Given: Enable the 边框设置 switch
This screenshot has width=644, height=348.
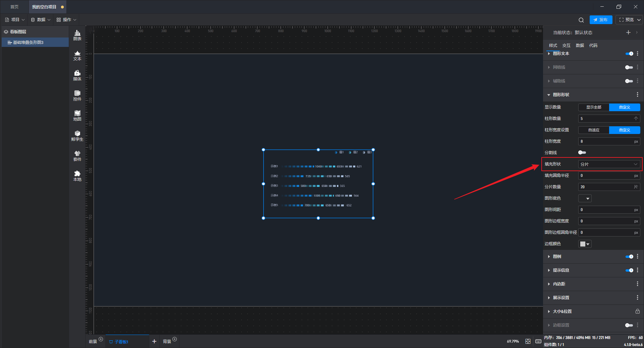Looking at the screenshot, I should [629, 325].
